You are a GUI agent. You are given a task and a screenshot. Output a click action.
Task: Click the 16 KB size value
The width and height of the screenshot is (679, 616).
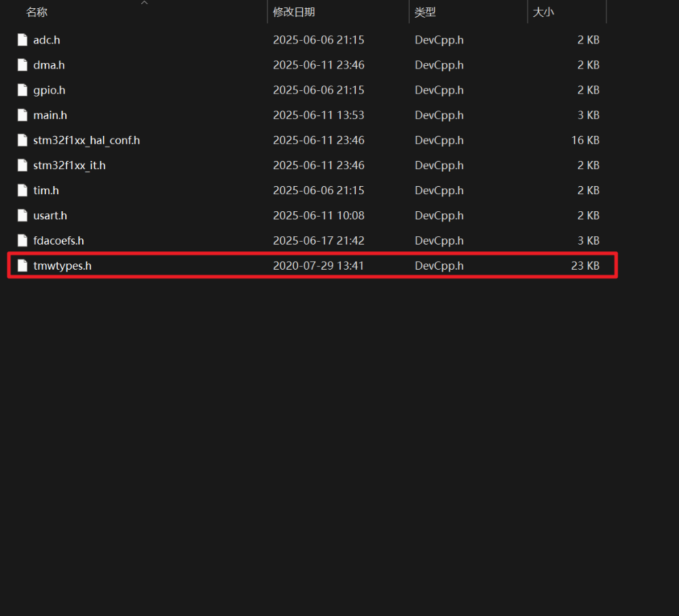585,141
